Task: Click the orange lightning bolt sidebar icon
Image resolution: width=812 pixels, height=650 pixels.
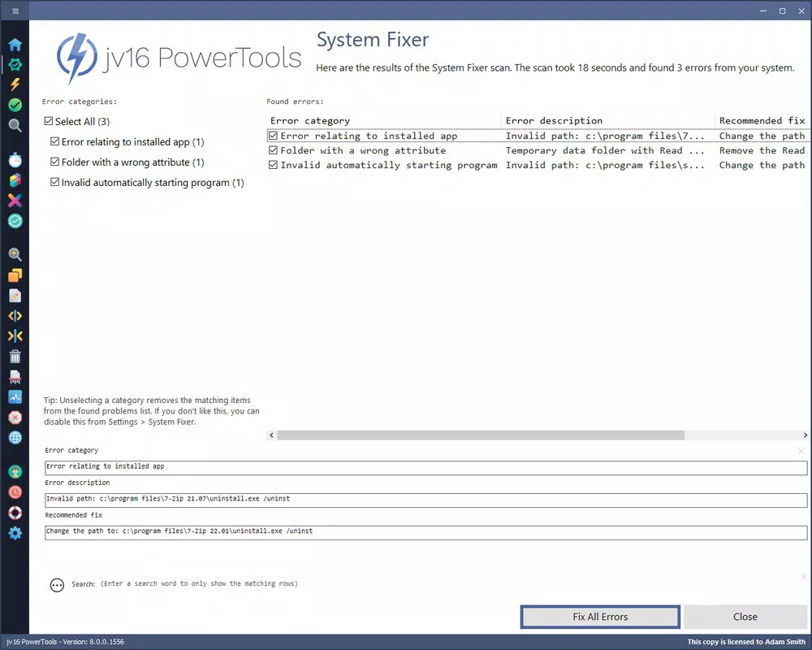Action: (x=15, y=84)
